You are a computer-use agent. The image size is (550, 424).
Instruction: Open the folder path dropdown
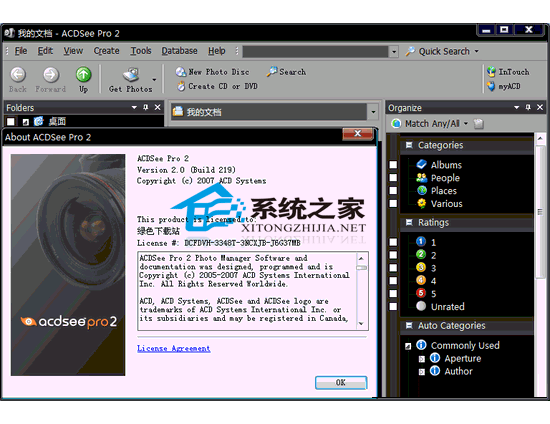(373, 112)
